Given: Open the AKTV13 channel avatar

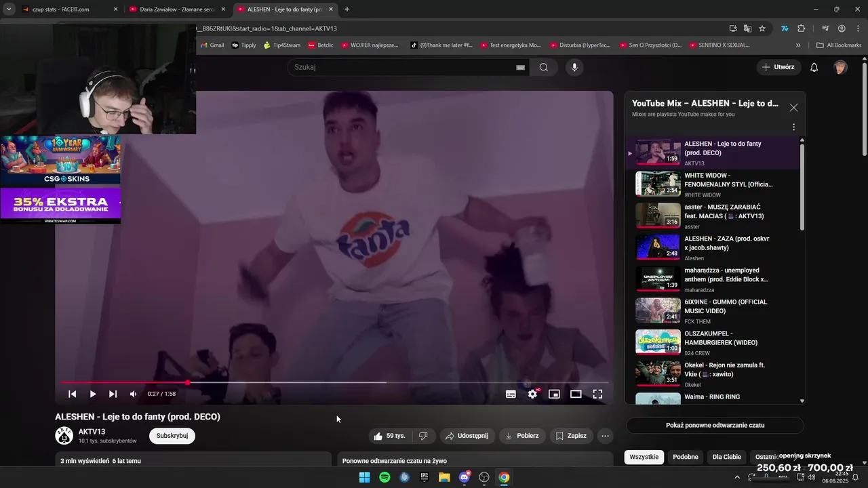Looking at the screenshot, I should (x=64, y=436).
